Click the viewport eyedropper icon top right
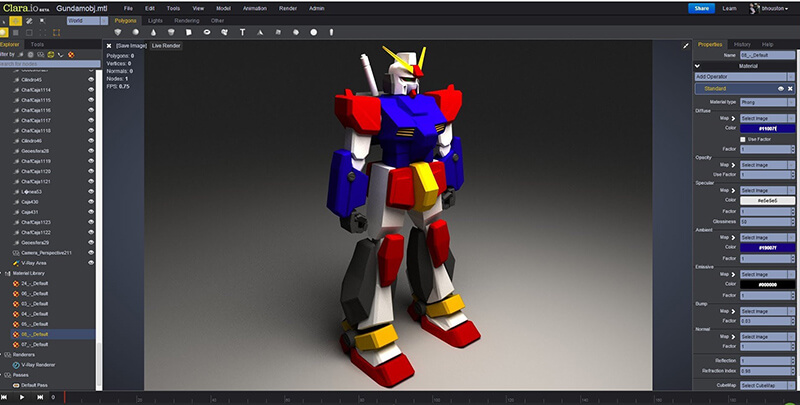This screenshot has height=405, width=800. click(686, 46)
